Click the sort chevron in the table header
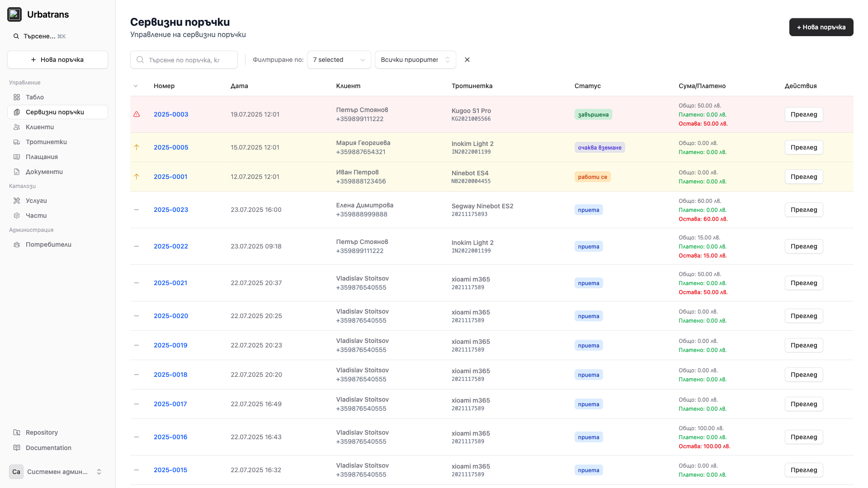 click(x=136, y=86)
